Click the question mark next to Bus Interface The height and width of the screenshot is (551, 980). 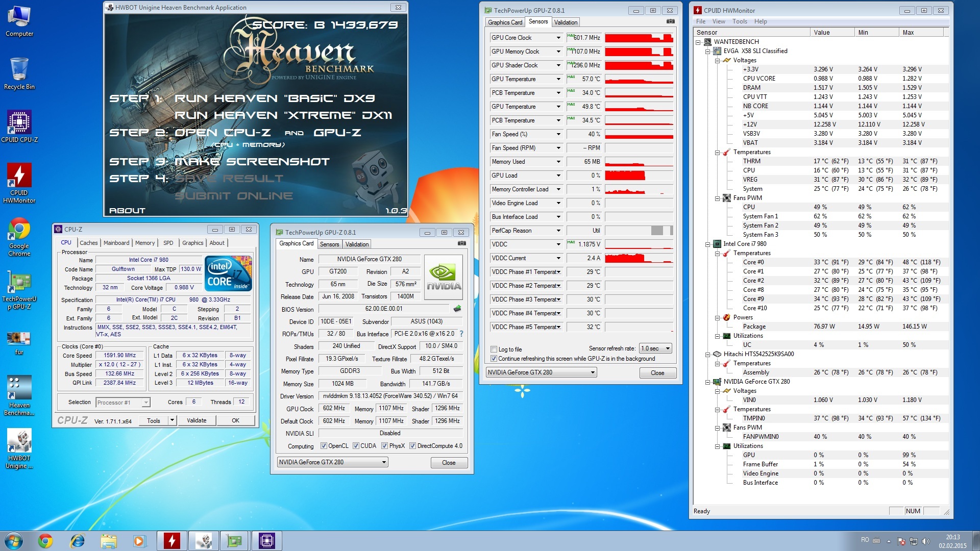click(x=461, y=334)
